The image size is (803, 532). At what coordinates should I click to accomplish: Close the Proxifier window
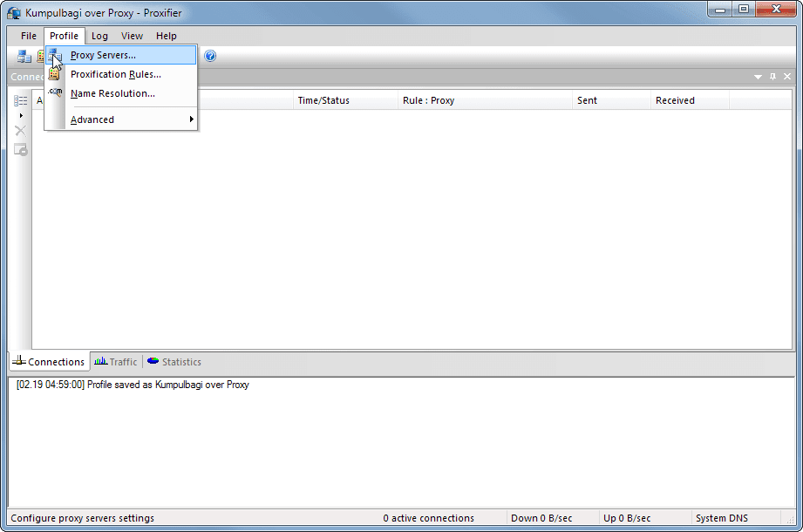pos(776,10)
